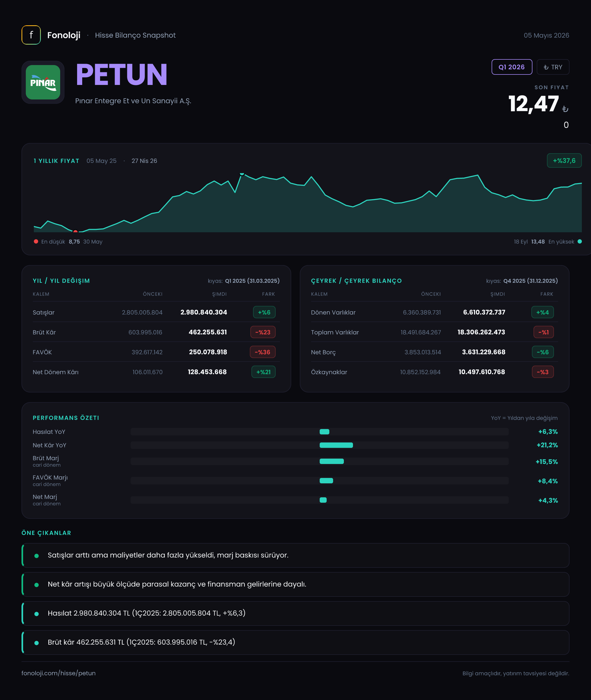
Task: Click the Satışlar +%6 change badge
Action: [x=264, y=312]
